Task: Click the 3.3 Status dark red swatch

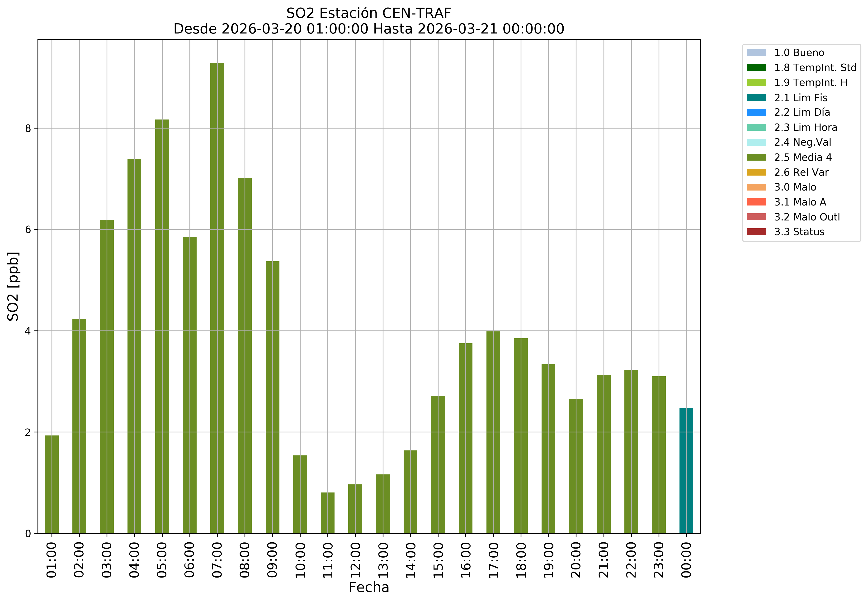Action: pos(756,232)
